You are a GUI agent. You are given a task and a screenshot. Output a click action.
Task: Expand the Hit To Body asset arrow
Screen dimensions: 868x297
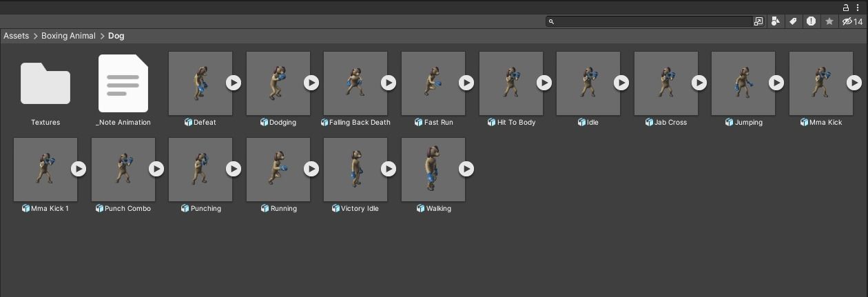coord(544,83)
